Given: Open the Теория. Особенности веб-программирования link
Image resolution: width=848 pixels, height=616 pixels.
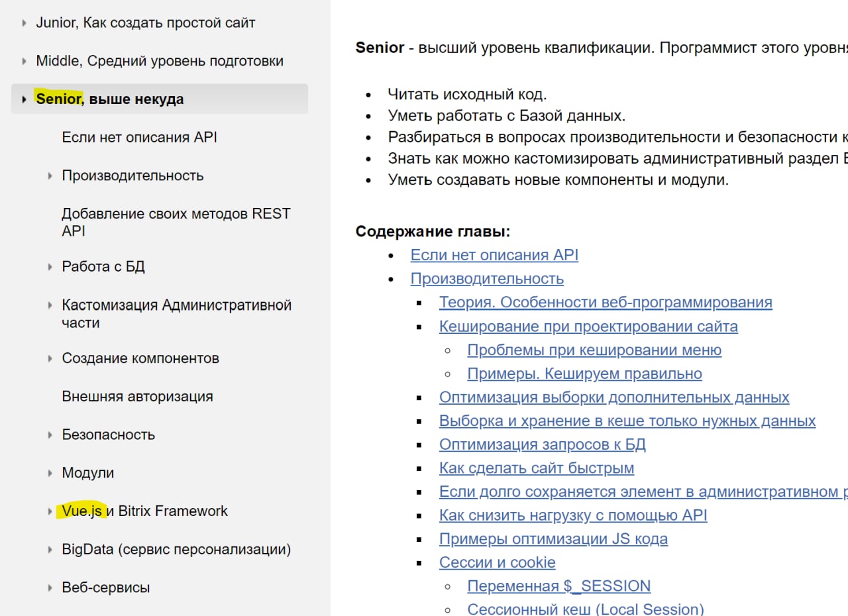Looking at the screenshot, I should pyautogui.click(x=605, y=302).
